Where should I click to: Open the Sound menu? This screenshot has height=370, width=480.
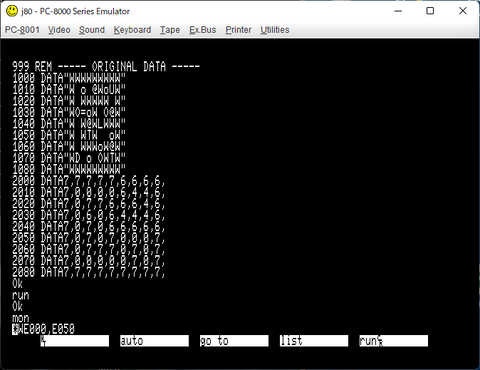pyautogui.click(x=92, y=30)
